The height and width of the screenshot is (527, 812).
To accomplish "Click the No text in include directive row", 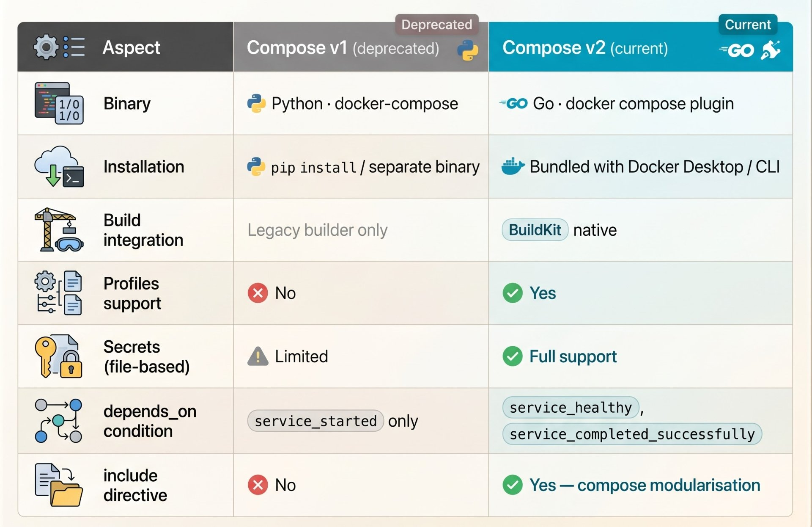I will [285, 485].
